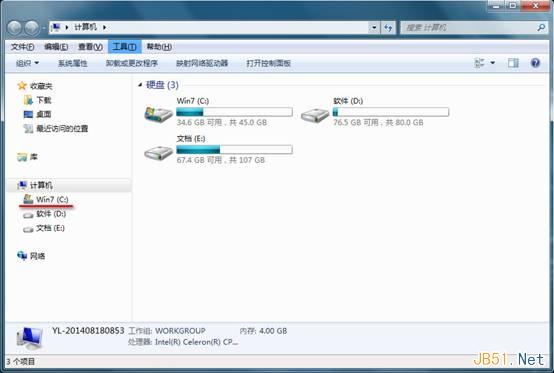Click 处理器: Intel(R) Celeron(R) text
The image size is (554, 373).
pyautogui.click(x=183, y=342)
